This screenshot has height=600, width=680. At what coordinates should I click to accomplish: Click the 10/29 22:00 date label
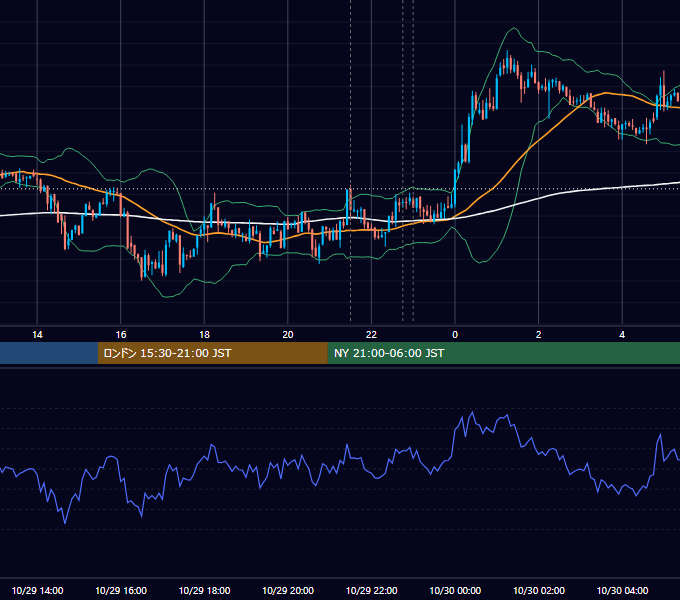(x=371, y=590)
